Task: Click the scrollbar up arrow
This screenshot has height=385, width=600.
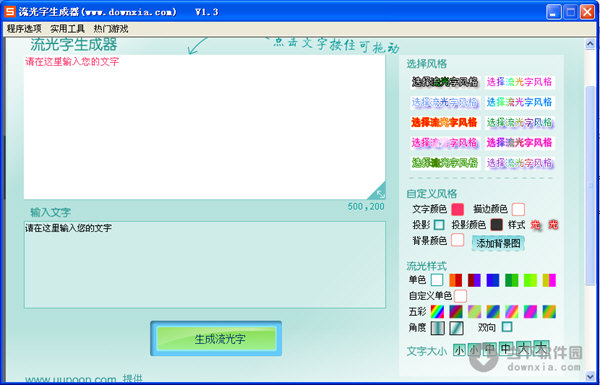Action: pos(590,44)
